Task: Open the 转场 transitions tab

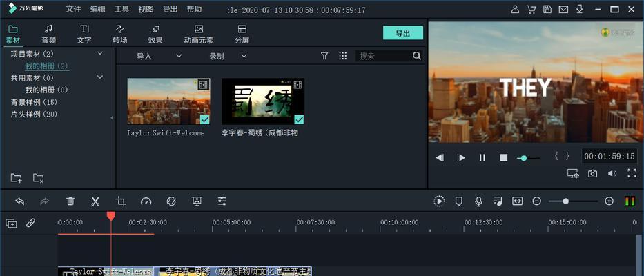Action: pyautogui.click(x=119, y=34)
